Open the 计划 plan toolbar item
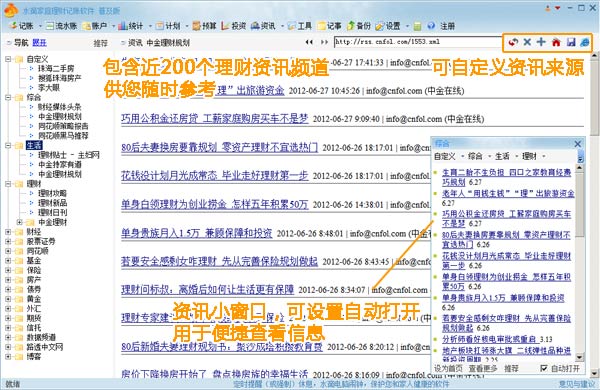 click(x=168, y=26)
